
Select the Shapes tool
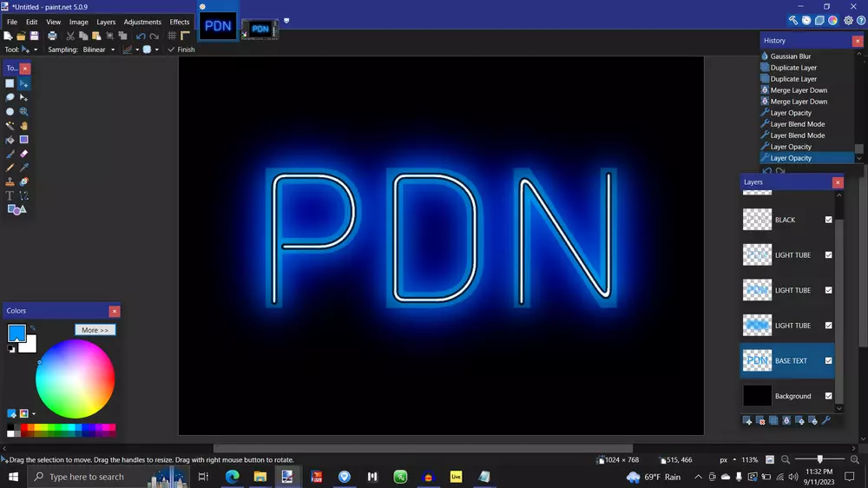click(16, 209)
